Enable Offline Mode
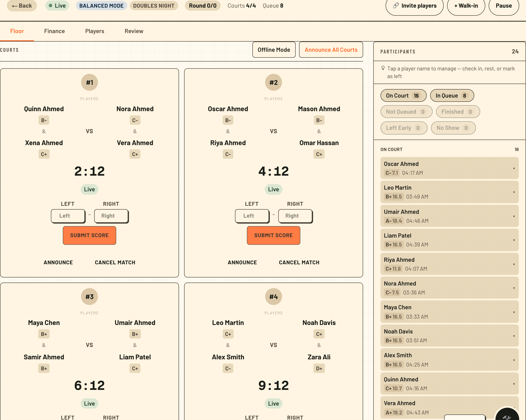This screenshot has width=526, height=420. [274, 50]
